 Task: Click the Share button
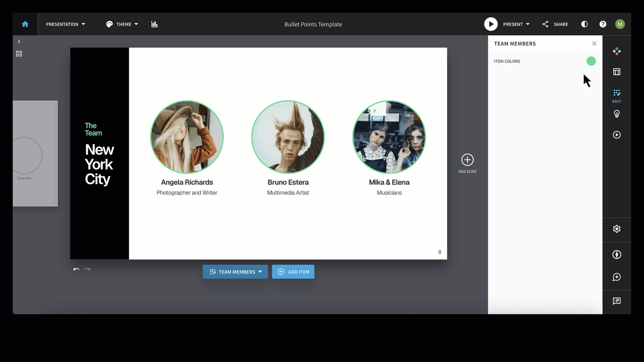[555, 24]
